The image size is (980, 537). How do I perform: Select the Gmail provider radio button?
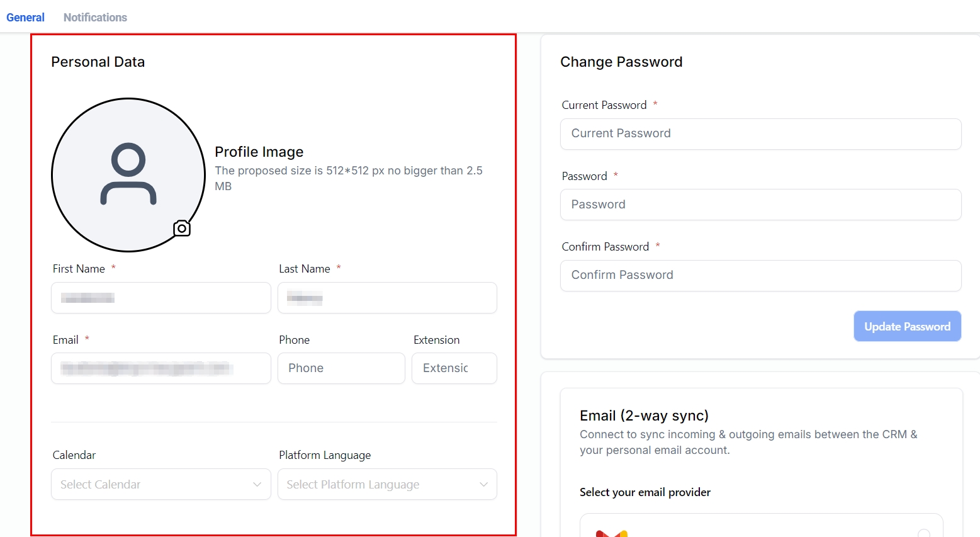point(923,534)
